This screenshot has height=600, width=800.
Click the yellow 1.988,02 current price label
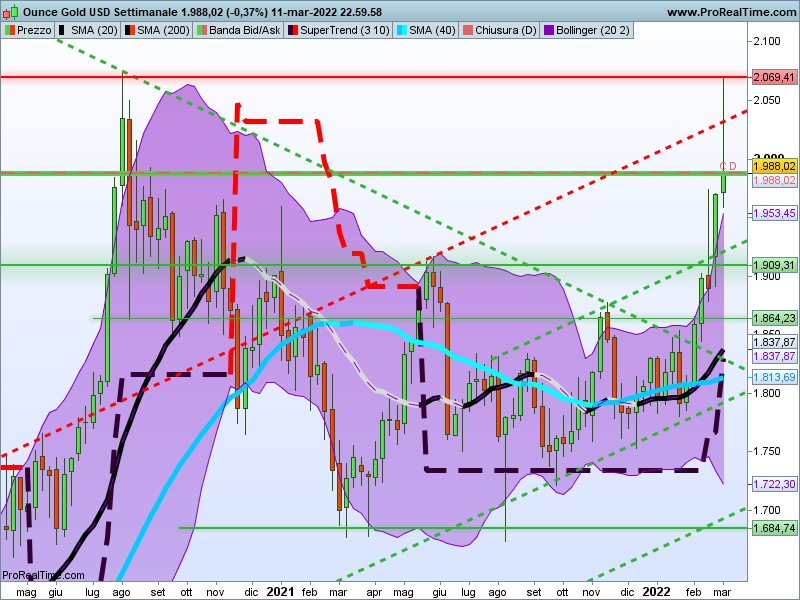774,166
